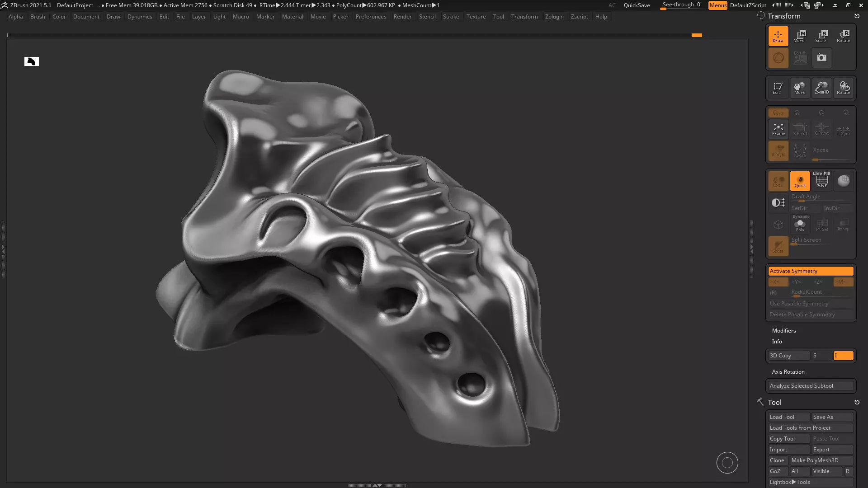Click the gray sphere grid icon

pyautogui.click(x=843, y=181)
